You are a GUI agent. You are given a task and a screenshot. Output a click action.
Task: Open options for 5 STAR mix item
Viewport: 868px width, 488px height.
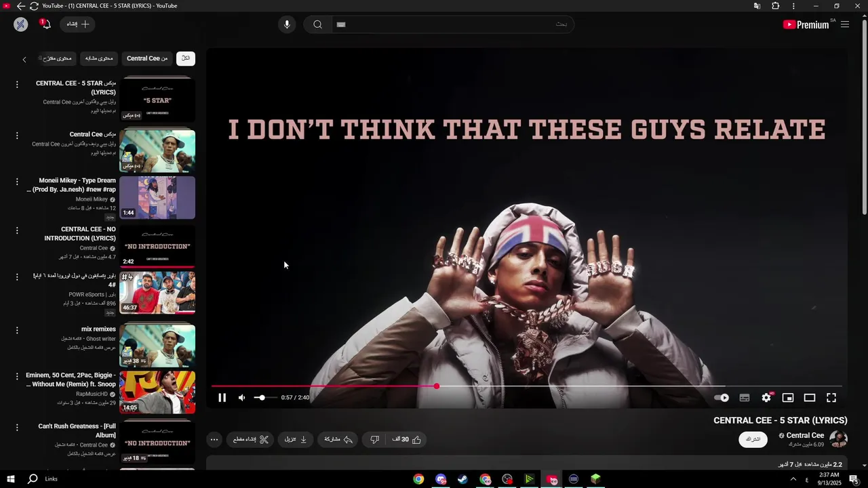coord(17,84)
